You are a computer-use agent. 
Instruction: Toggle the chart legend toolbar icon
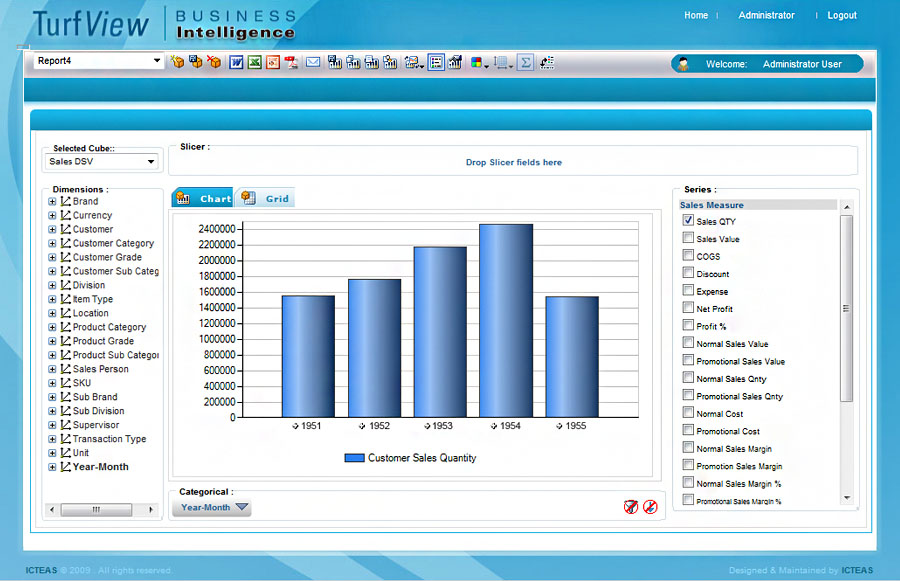tap(436, 62)
